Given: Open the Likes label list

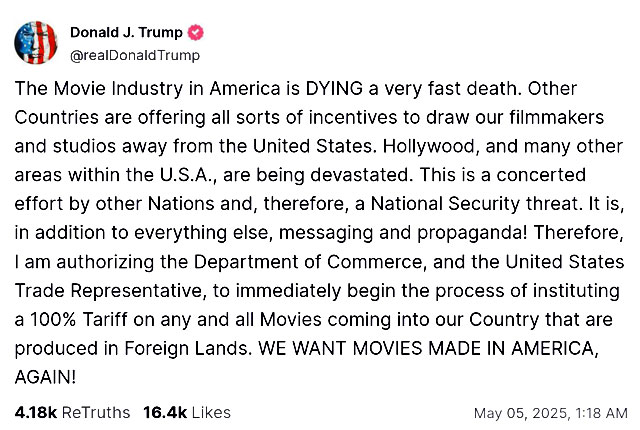Looking at the screenshot, I should tap(211, 412).
